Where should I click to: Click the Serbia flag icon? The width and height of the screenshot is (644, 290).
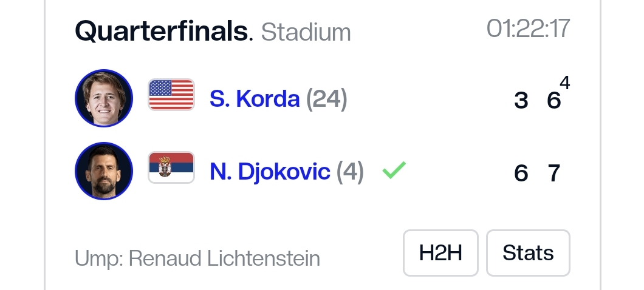pyautogui.click(x=171, y=168)
